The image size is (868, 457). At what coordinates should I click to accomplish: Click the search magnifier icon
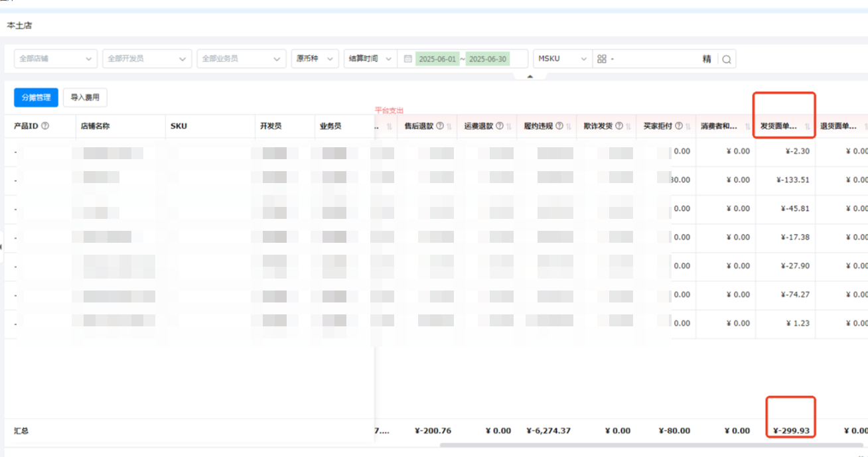click(727, 59)
